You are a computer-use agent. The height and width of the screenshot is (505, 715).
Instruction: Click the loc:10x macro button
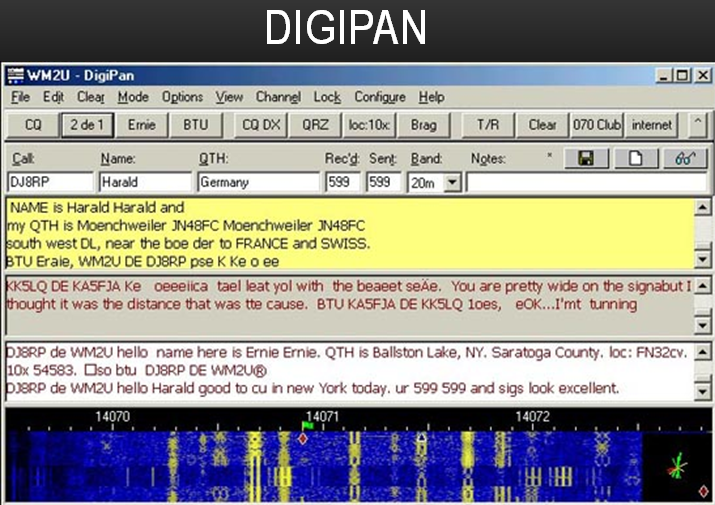(x=369, y=125)
